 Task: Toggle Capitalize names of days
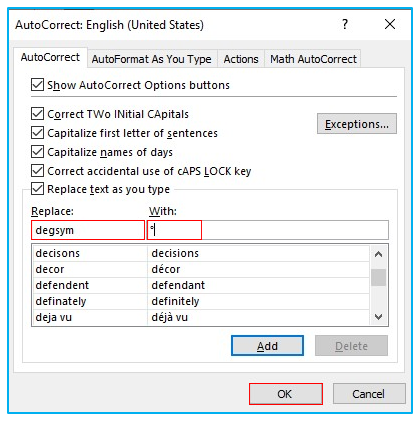click(37, 152)
